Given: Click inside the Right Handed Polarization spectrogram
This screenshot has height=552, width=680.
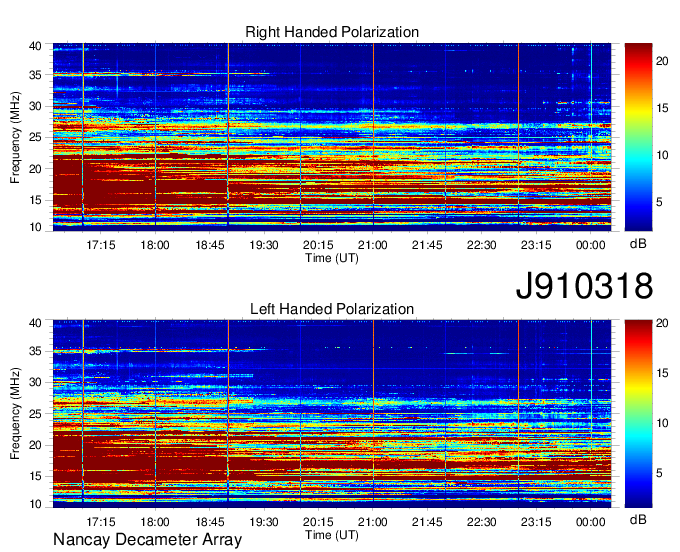Looking at the screenshot, I should [332, 137].
